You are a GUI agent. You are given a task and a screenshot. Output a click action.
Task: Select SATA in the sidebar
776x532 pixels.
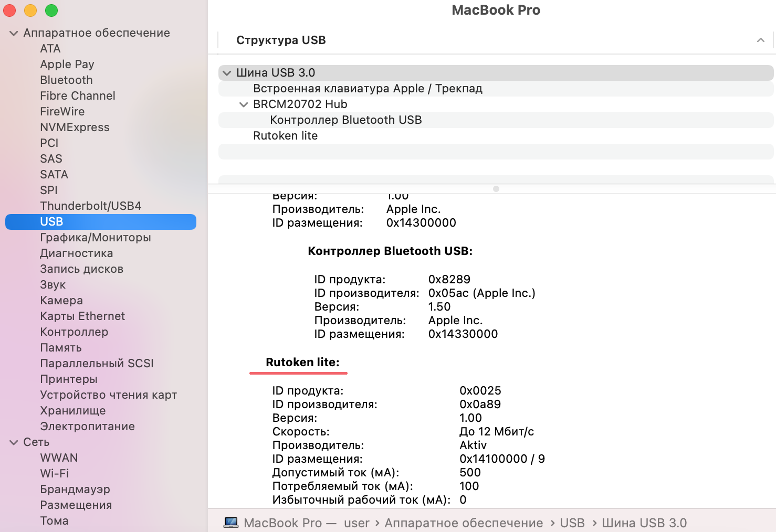54,175
